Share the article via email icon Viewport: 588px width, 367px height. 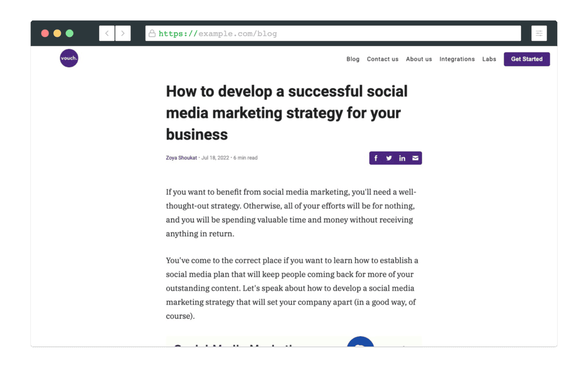415,158
